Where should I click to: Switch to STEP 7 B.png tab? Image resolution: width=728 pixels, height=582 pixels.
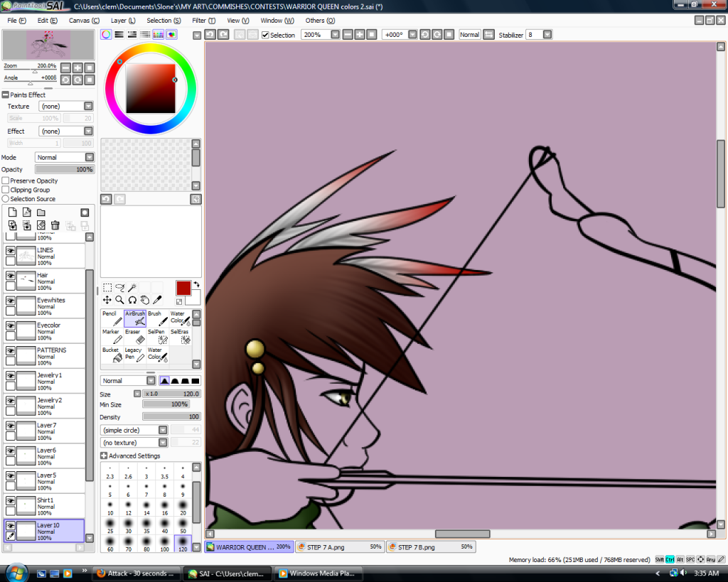tap(432, 547)
